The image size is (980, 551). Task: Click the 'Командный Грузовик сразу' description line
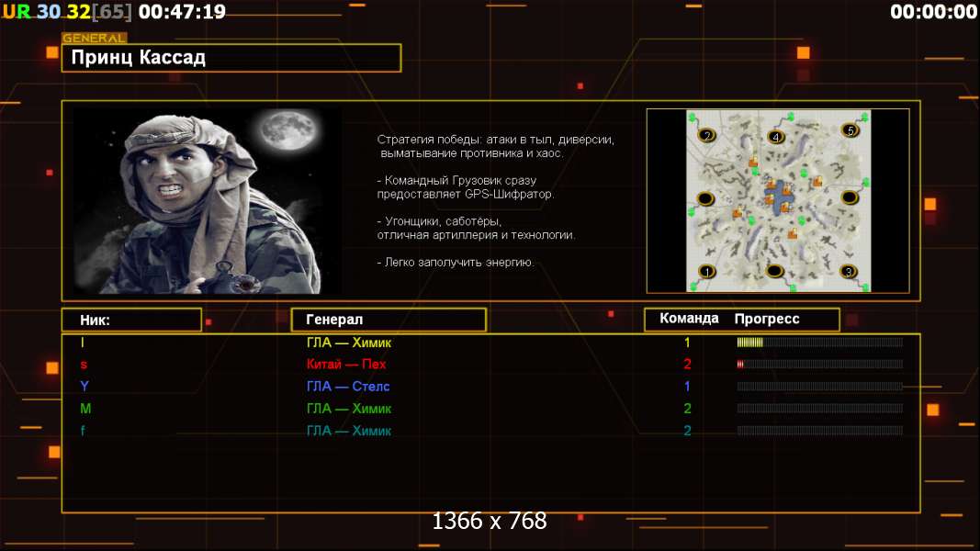(456, 181)
